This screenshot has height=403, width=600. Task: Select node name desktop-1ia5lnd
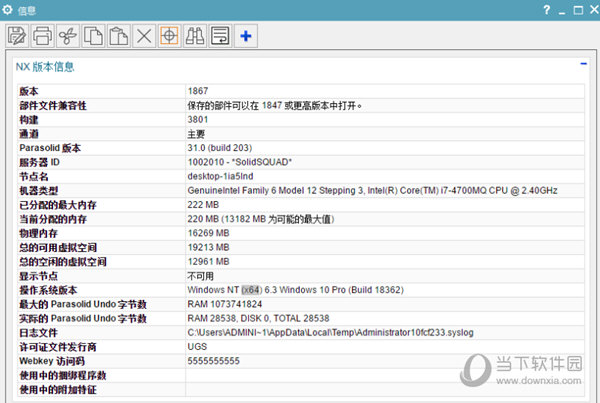[220, 176]
